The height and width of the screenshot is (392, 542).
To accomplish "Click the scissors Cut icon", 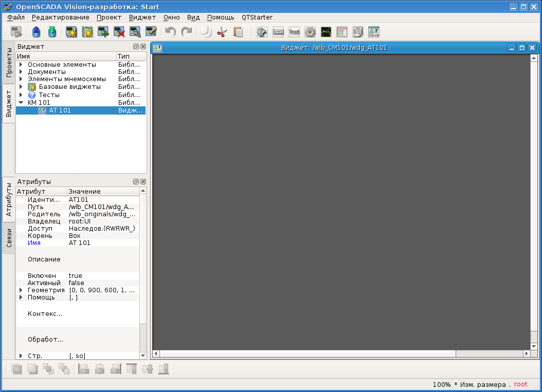I will [222, 32].
